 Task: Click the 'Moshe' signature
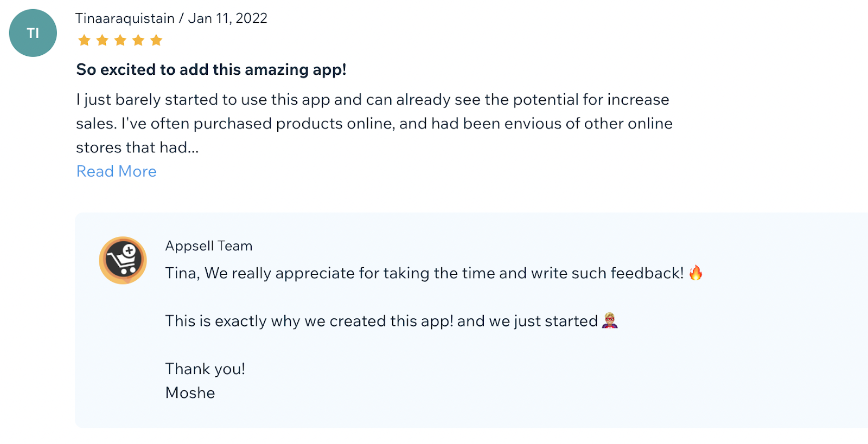(190, 393)
